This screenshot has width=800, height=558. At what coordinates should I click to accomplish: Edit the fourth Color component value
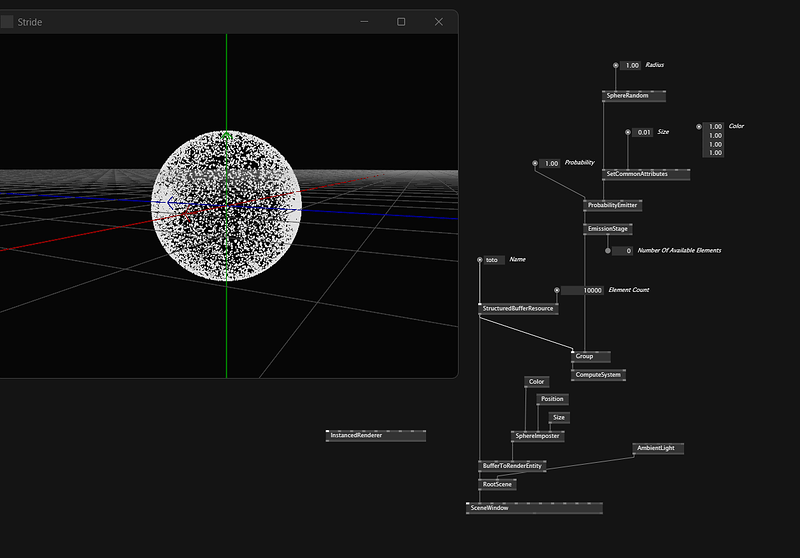[713, 153]
